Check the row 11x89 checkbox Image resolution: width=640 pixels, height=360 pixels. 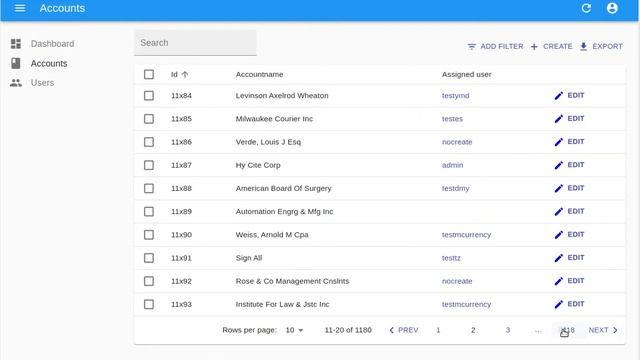coord(149,212)
